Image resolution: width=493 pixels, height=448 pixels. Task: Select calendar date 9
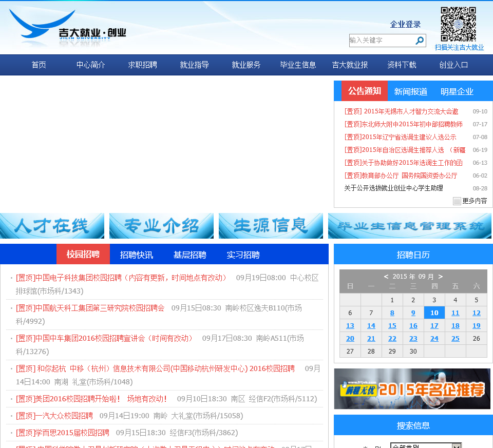coord(413,313)
